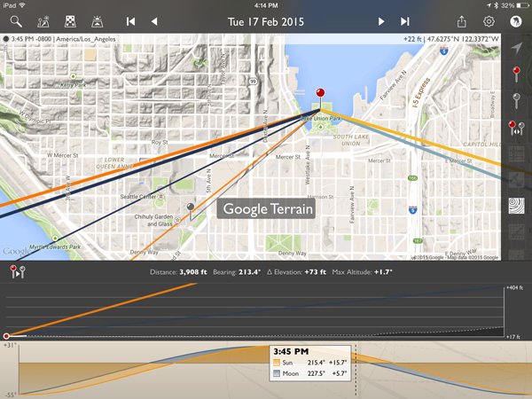Tap the checkered grid icon in toolbar
This screenshot has height=399, width=532.
(x=71, y=20)
